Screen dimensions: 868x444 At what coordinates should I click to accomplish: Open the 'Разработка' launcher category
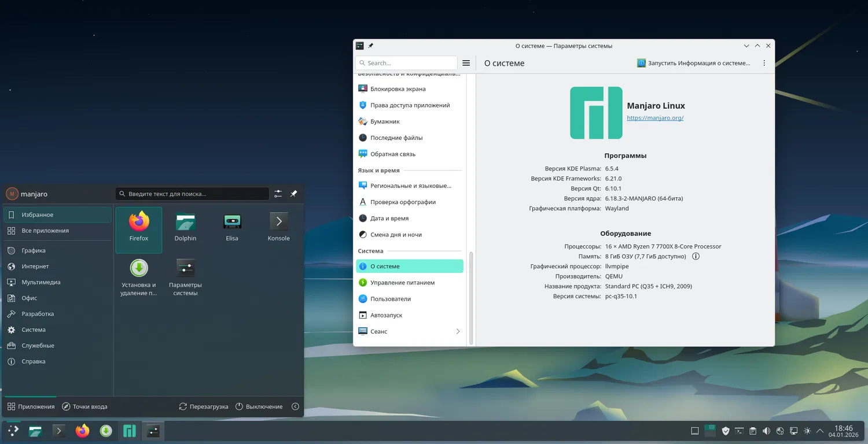click(57, 314)
